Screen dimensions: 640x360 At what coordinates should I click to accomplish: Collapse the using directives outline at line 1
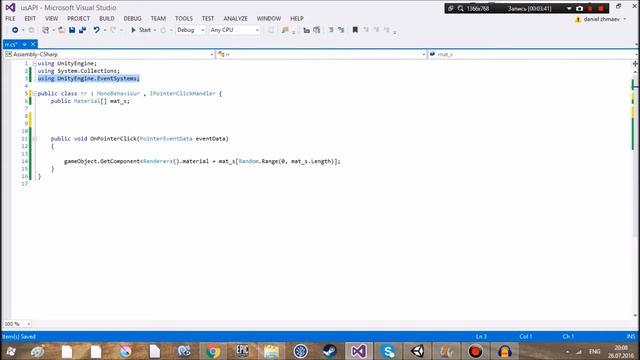pos(35,64)
